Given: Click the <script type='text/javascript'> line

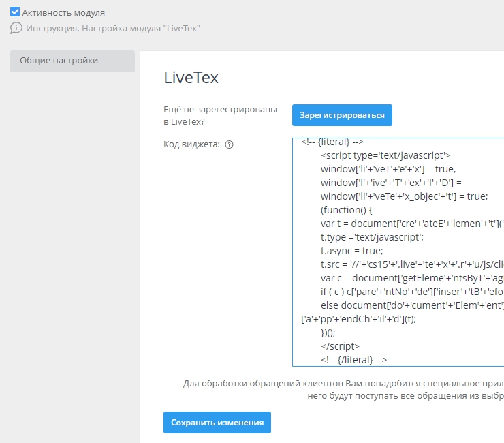Looking at the screenshot, I should pos(385,155).
